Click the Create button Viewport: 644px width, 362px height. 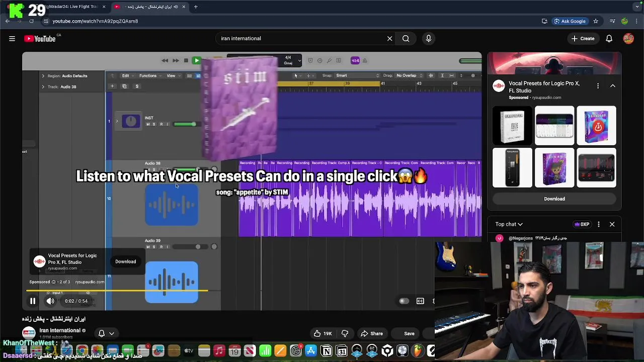(583, 38)
